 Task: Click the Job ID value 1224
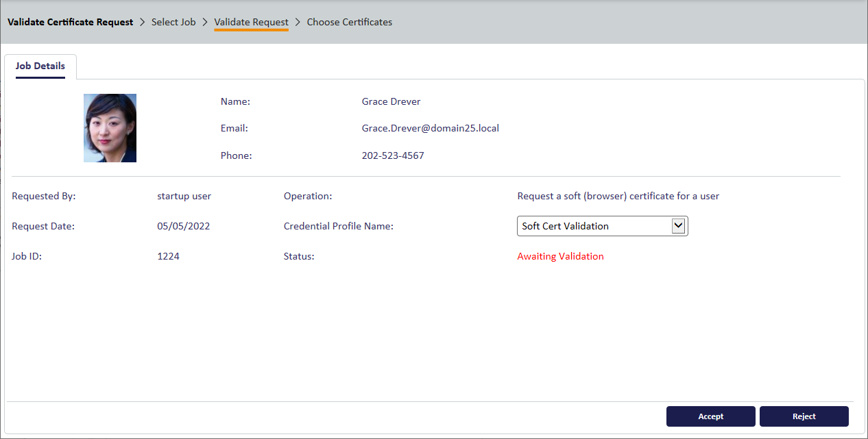[168, 256]
